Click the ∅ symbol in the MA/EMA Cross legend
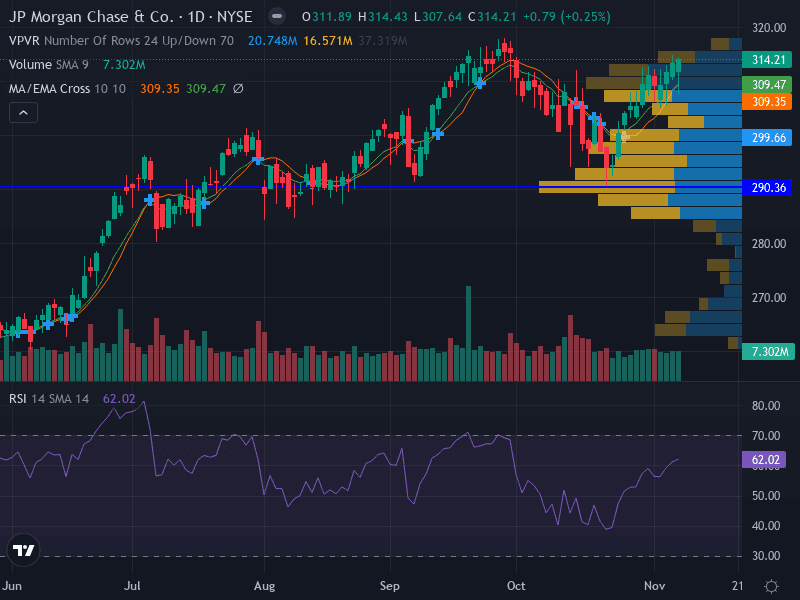Screen dimensions: 800x600 (238, 89)
